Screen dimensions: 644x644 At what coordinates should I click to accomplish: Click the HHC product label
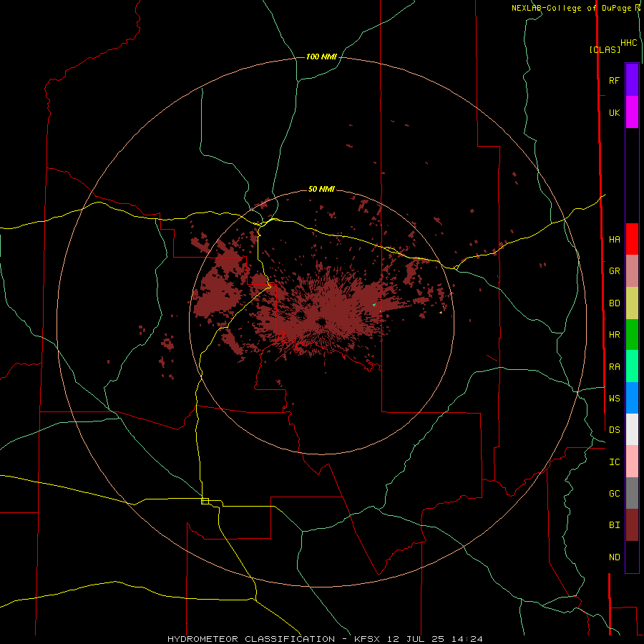coord(629,43)
